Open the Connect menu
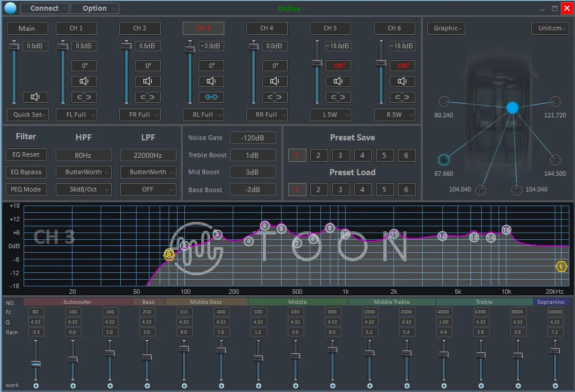 tap(45, 8)
